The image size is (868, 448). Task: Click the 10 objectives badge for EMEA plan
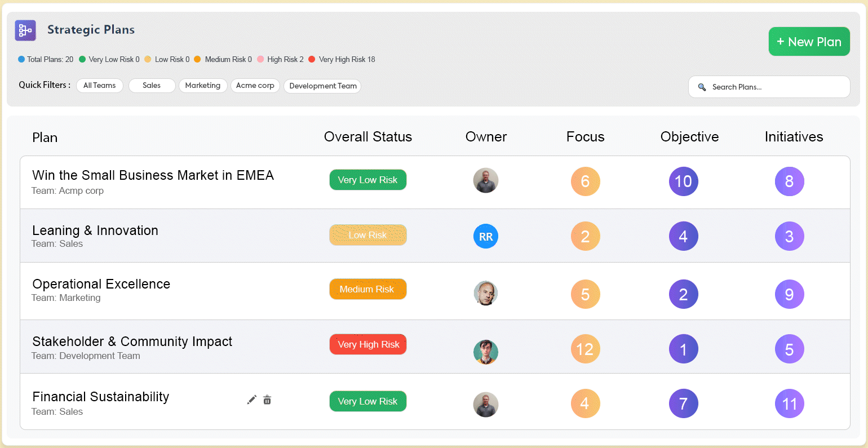click(x=683, y=181)
